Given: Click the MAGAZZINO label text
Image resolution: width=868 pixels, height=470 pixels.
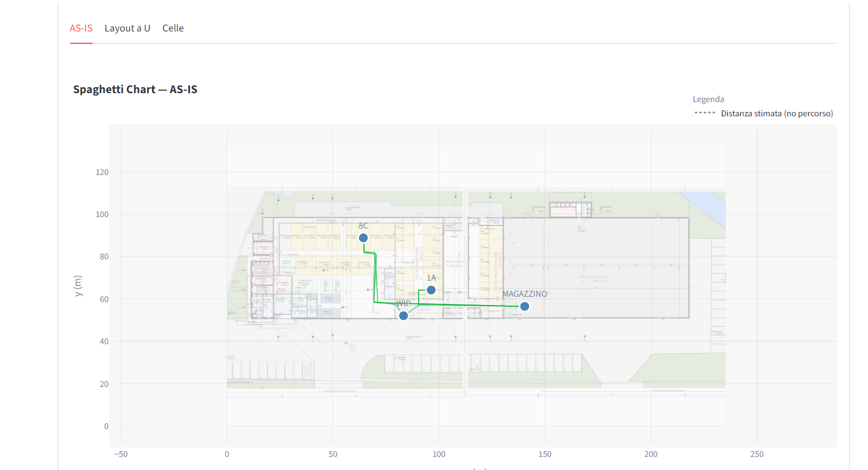Looking at the screenshot, I should tap(525, 294).
